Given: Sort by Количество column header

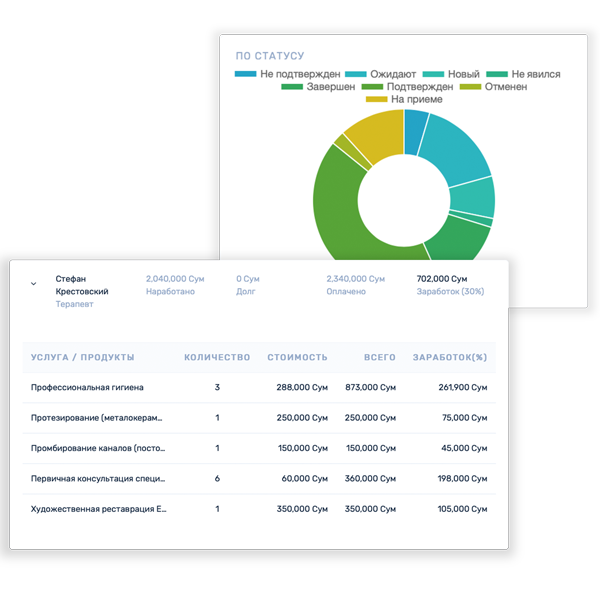Looking at the screenshot, I should [x=216, y=357].
